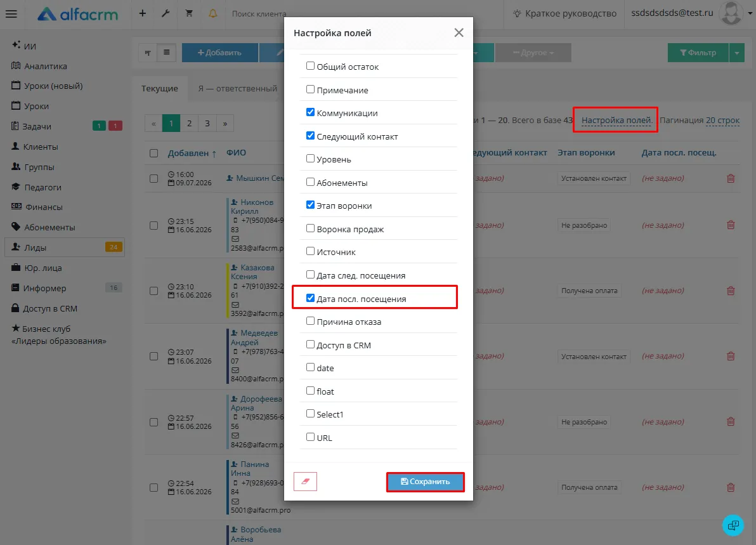Click the green Фильтр button
Viewport: 756px width, 545px height.
(x=698, y=53)
